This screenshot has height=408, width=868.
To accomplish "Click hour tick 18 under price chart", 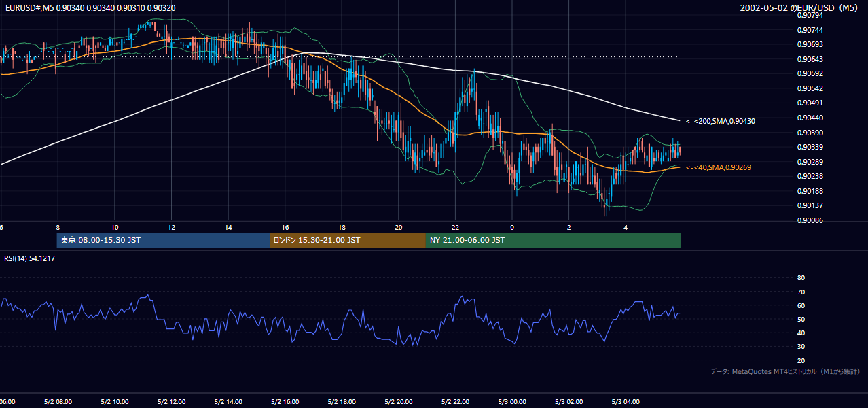I will (342, 228).
